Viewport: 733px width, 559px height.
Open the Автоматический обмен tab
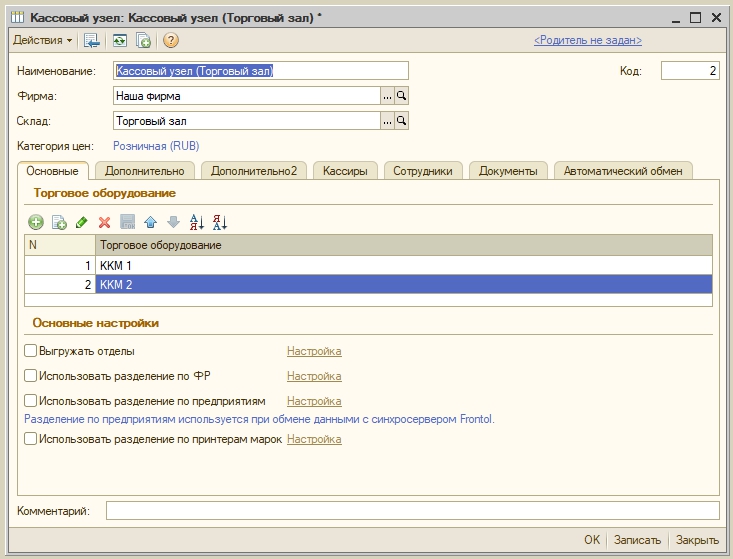[622, 171]
